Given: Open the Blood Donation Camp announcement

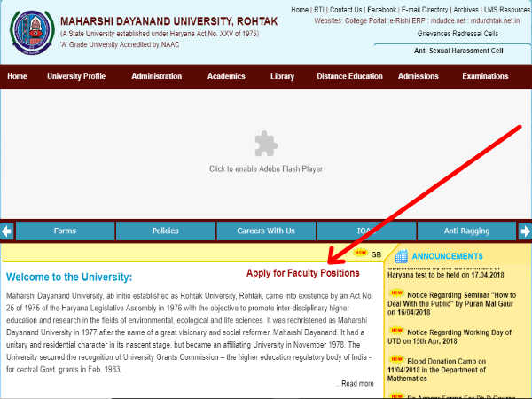Looking at the screenshot, I should point(436,370).
